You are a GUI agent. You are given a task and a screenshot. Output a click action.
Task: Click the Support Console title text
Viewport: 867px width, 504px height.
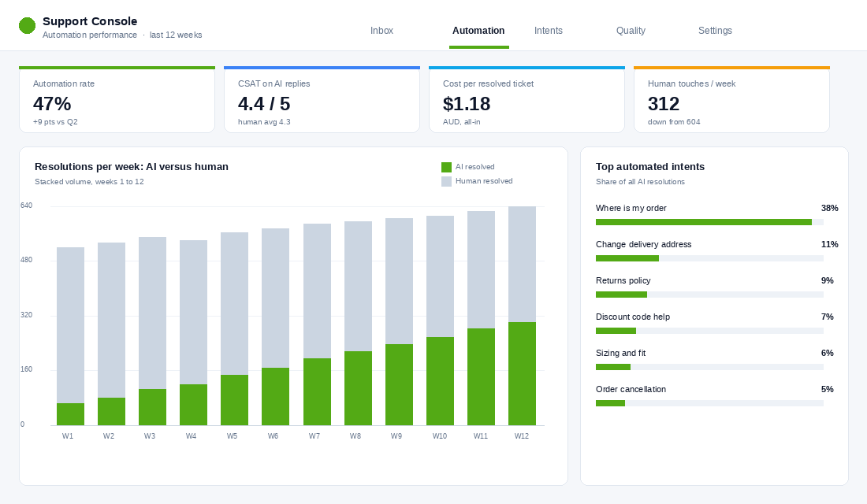(x=90, y=21)
